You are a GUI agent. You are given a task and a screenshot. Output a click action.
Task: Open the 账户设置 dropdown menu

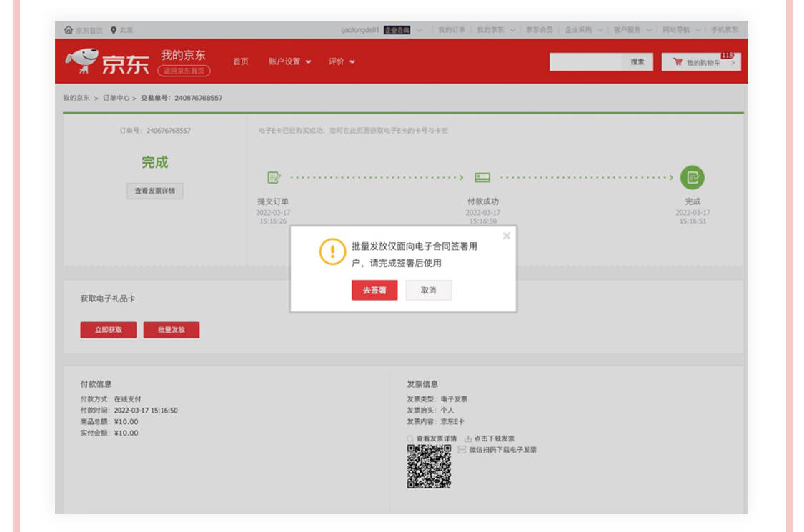point(289,61)
